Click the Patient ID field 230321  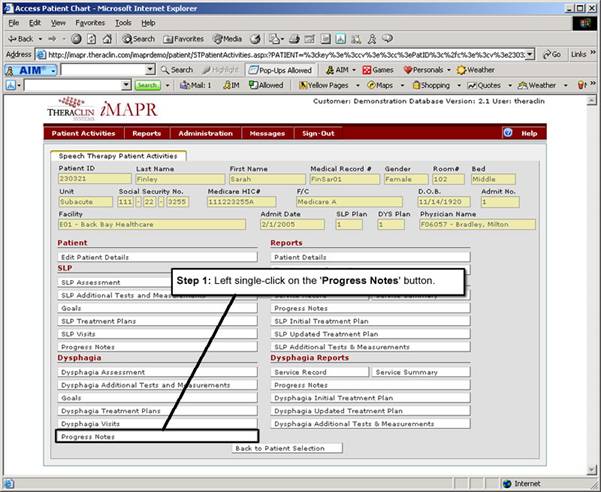pos(94,179)
